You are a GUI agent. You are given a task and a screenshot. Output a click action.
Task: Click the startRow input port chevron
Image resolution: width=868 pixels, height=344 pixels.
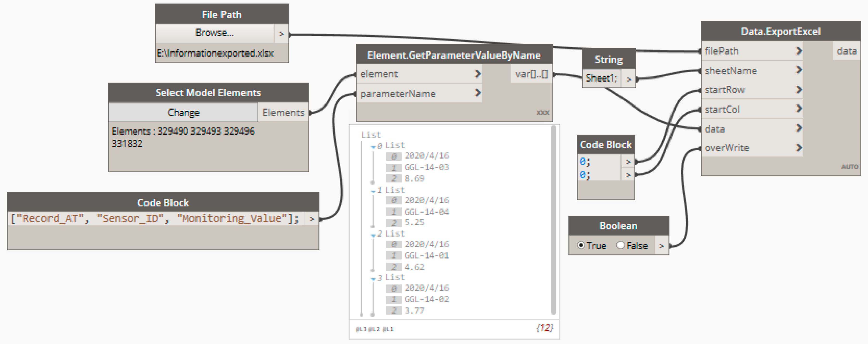[x=799, y=90]
